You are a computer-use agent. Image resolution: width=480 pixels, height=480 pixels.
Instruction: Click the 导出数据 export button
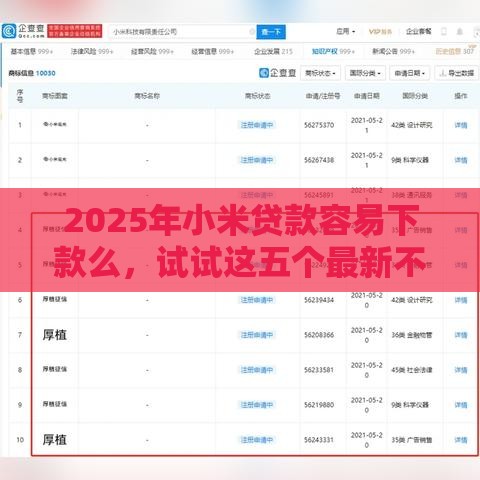pos(456,73)
